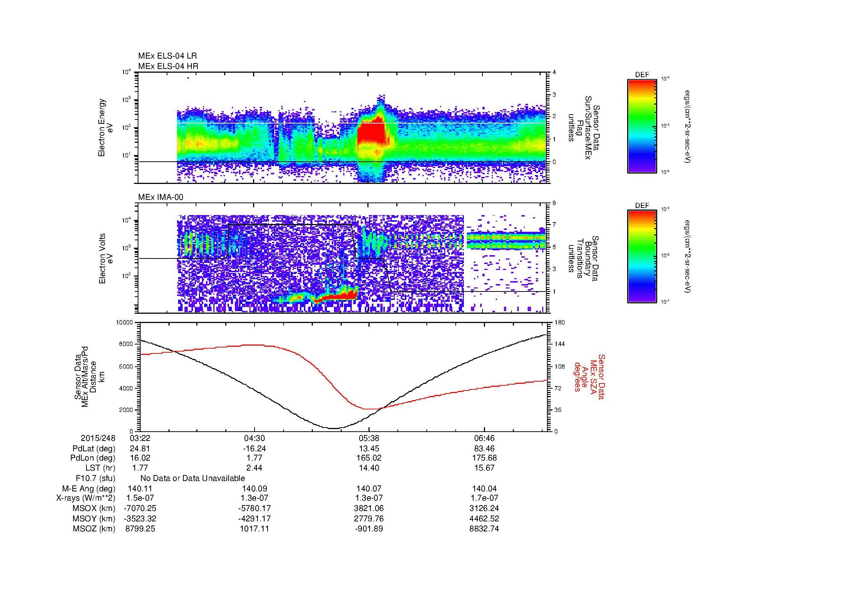Screen dimensions: 868x613
Task: Click MSOZ value '8832.74'
Action: point(484,529)
